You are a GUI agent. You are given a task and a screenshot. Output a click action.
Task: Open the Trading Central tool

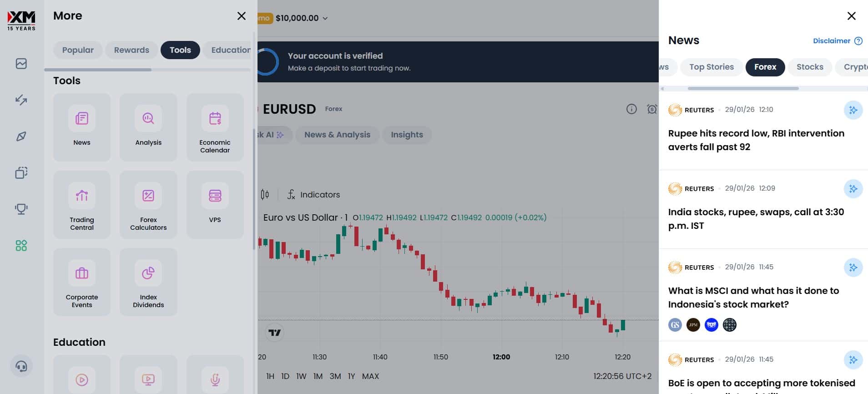pos(82,205)
